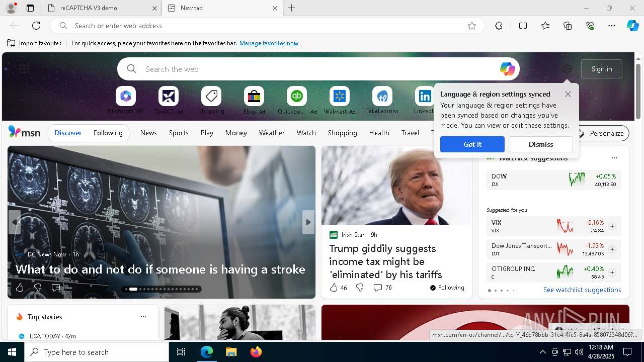Open the Windows Start menu
This screenshot has height=362, width=644.
pyautogui.click(x=12, y=352)
